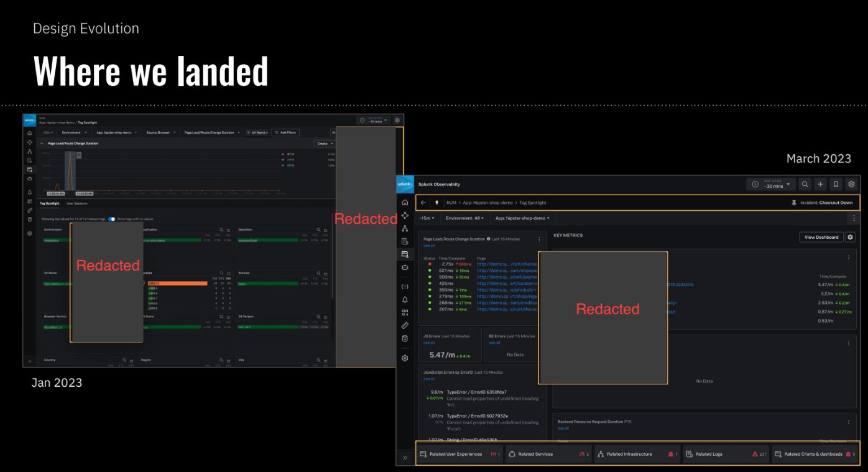The height and width of the screenshot is (472, 868).
Task: Open Source: Browser dropdown in Jan 2023 screenshot
Action: (x=160, y=132)
